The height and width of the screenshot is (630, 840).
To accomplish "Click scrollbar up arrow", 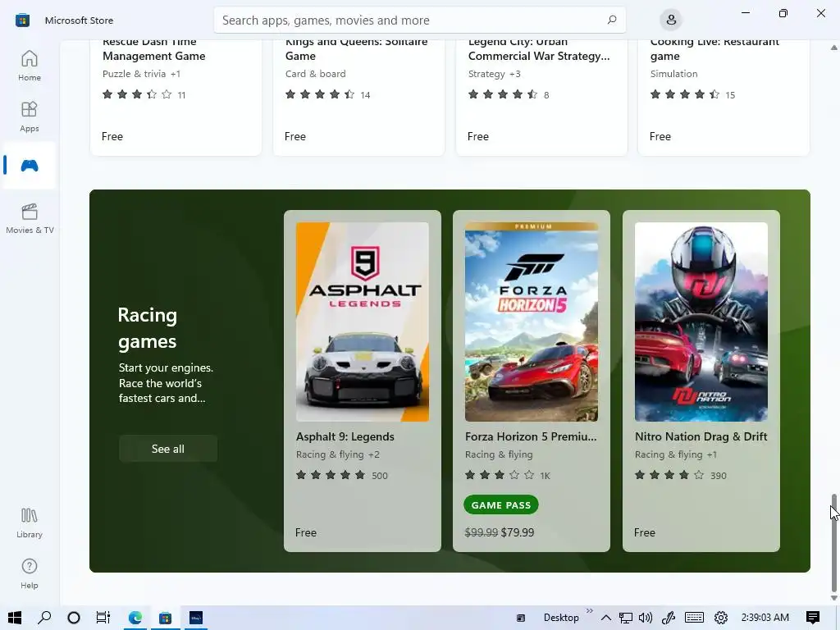I will (833, 48).
